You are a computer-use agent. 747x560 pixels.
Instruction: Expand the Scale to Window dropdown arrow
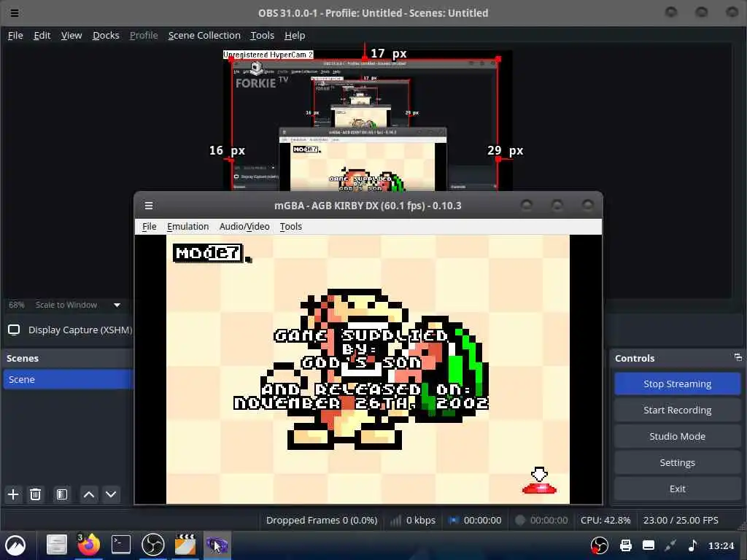pos(117,305)
